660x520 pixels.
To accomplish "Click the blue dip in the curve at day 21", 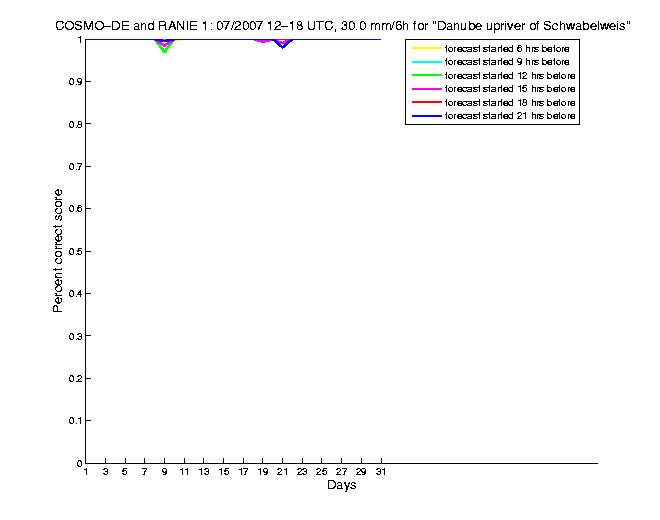I will click(x=283, y=46).
